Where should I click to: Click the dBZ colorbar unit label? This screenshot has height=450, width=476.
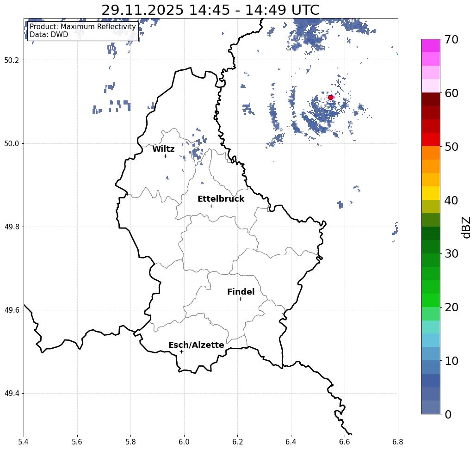click(x=466, y=227)
